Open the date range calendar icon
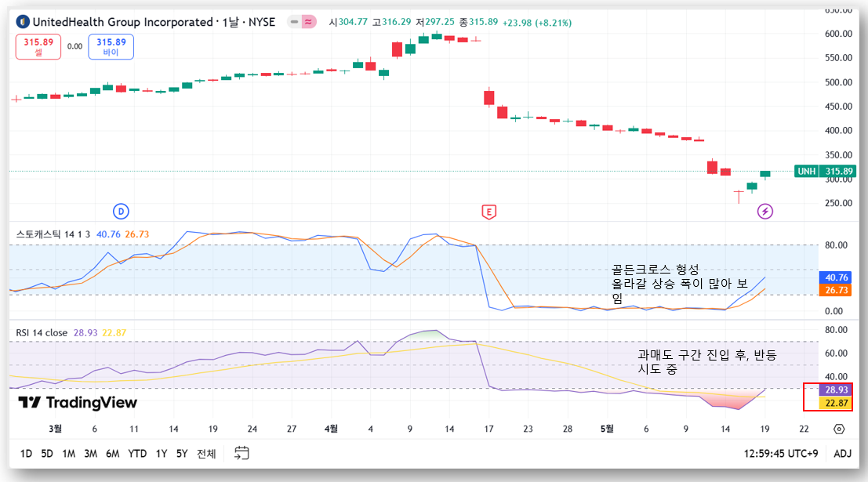The height and width of the screenshot is (482, 868). [242, 453]
